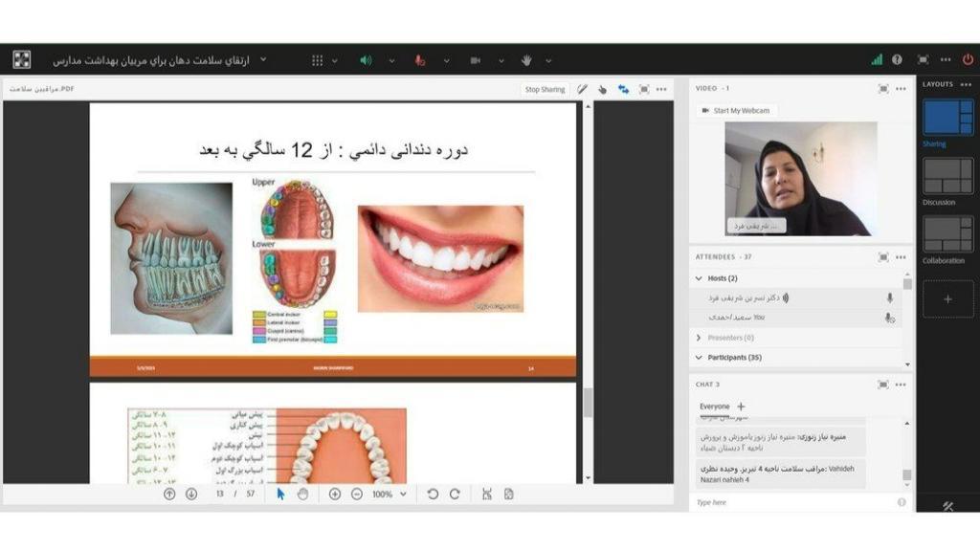980x550 pixels.
Task: Toggle the speaker audio on or off
Action: coord(366,60)
